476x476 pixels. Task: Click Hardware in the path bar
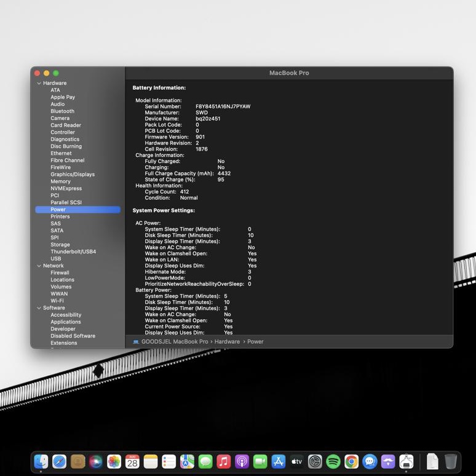(227, 342)
